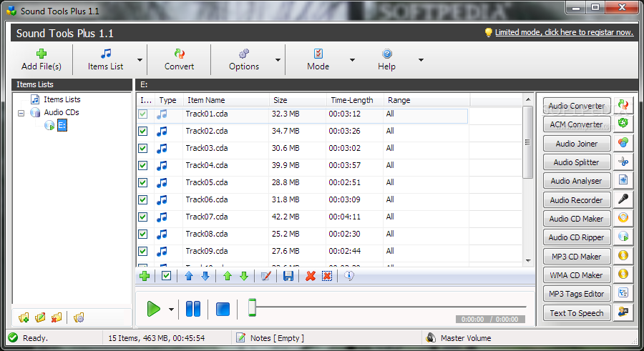Uncheck the Track04.cda checkbox
The width and height of the screenshot is (644, 351).
click(142, 165)
